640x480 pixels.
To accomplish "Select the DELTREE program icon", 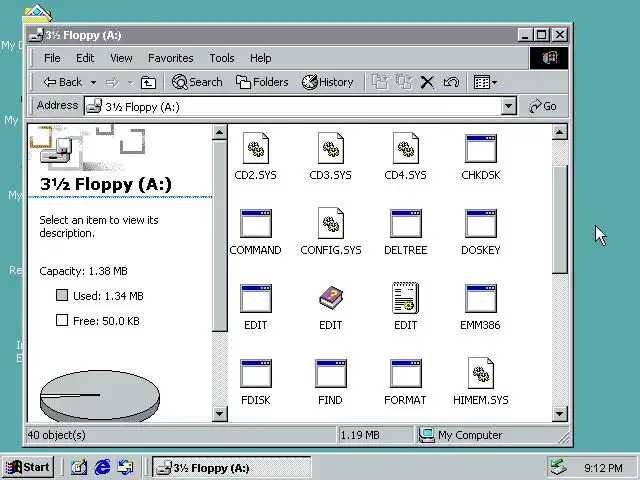I will (406, 224).
